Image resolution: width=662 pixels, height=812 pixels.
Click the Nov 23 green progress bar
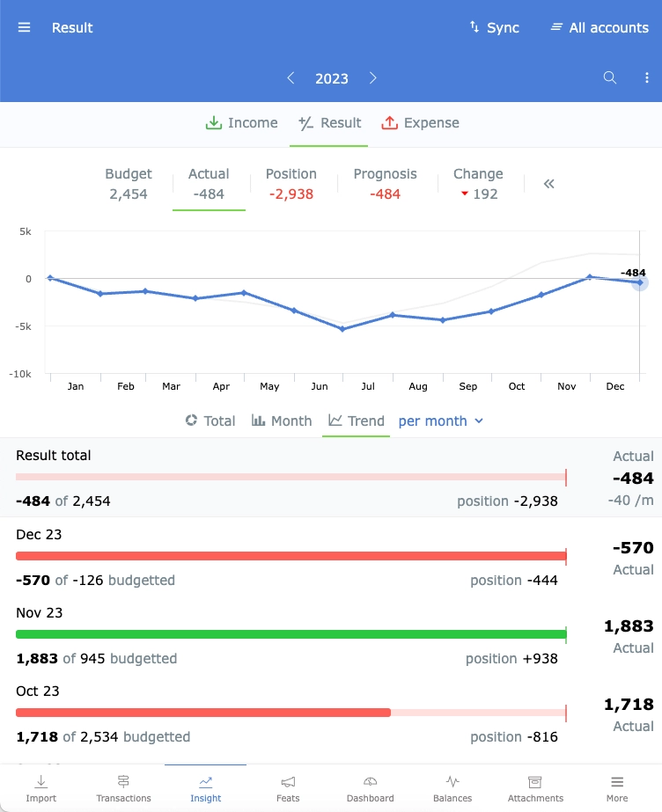[x=291, y=634]
